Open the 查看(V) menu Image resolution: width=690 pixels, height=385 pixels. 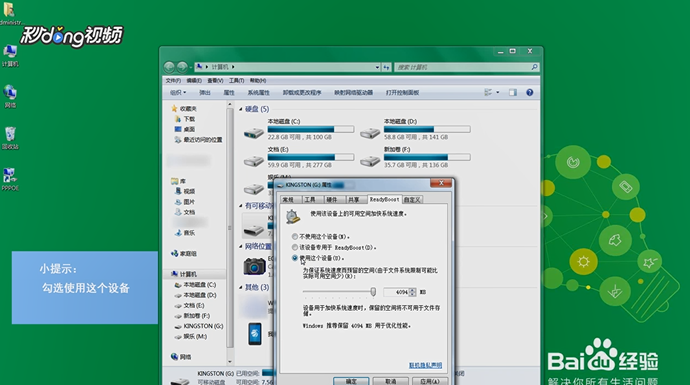click(215, 81)
